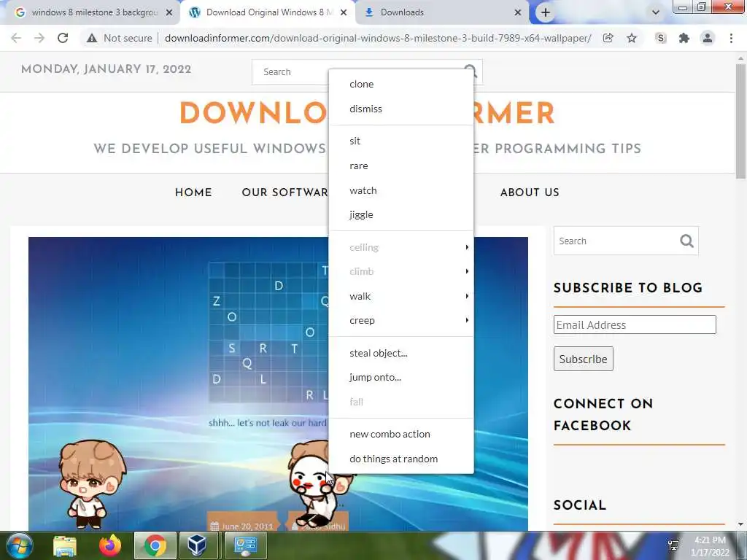Open the S extension icon
747x560 pixels.
point(660,38)
